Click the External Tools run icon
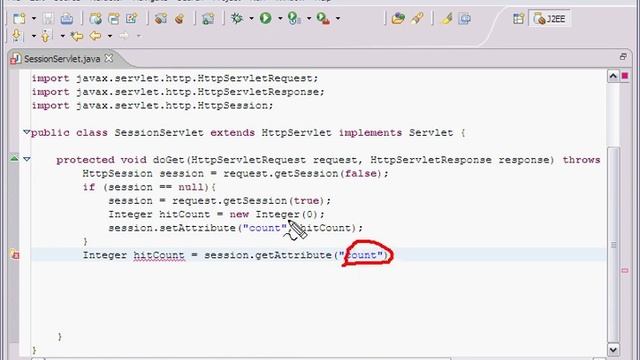The height and width of the screenshot is (360, 640). (x=323, y=18)
